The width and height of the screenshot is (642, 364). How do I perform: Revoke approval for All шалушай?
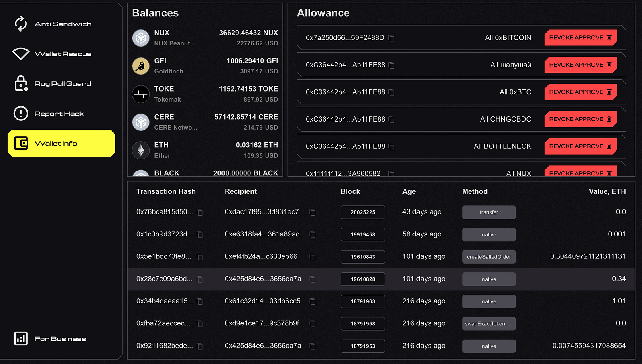coord(581,65)
